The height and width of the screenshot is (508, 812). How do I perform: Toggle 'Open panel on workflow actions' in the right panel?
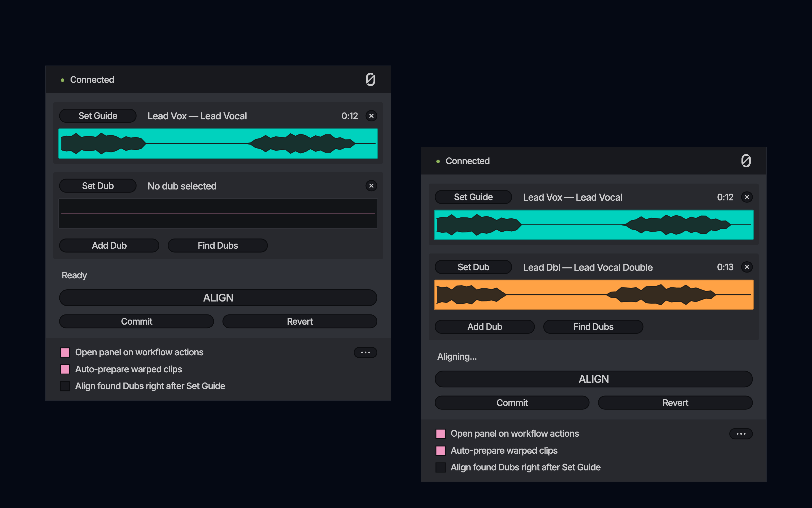point(441,434)
